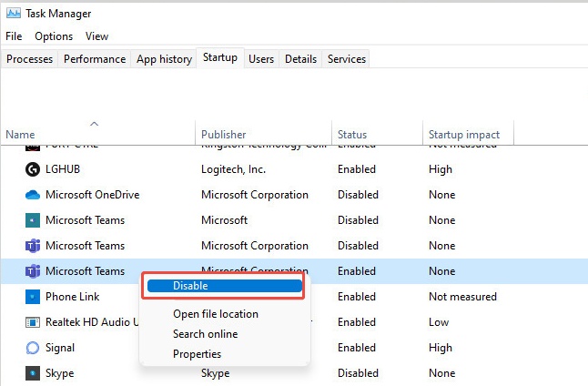588x386 pixels.
Task: Switch to the Details tab
Action: (x=300, y=59)
